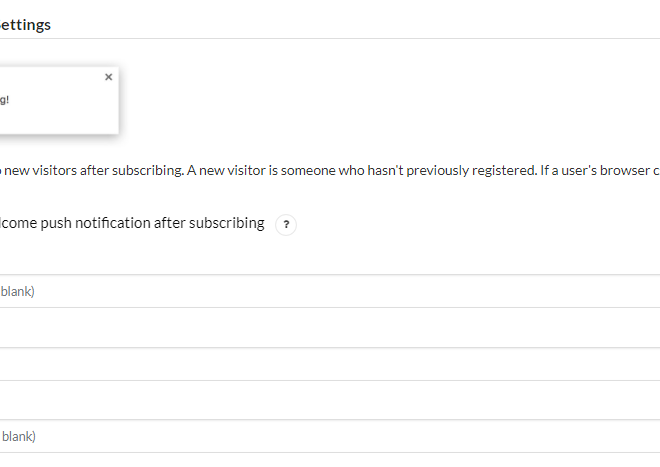Click the third empty text field
Screen dimensions: 660x467
coord(330,364)
